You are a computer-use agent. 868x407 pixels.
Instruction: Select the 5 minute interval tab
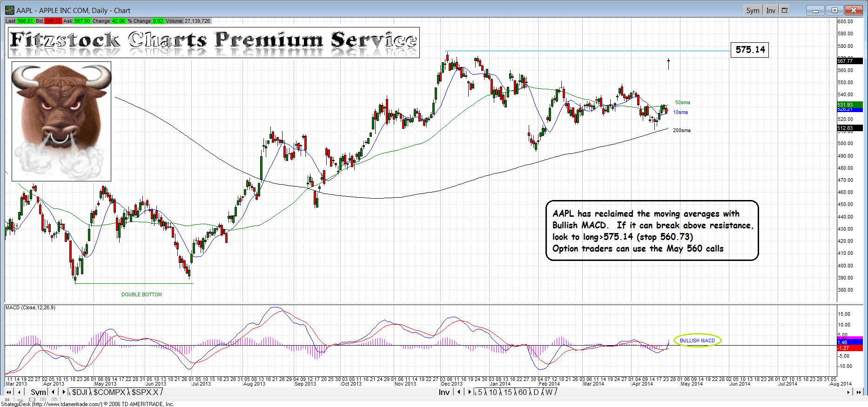point(480,392)
